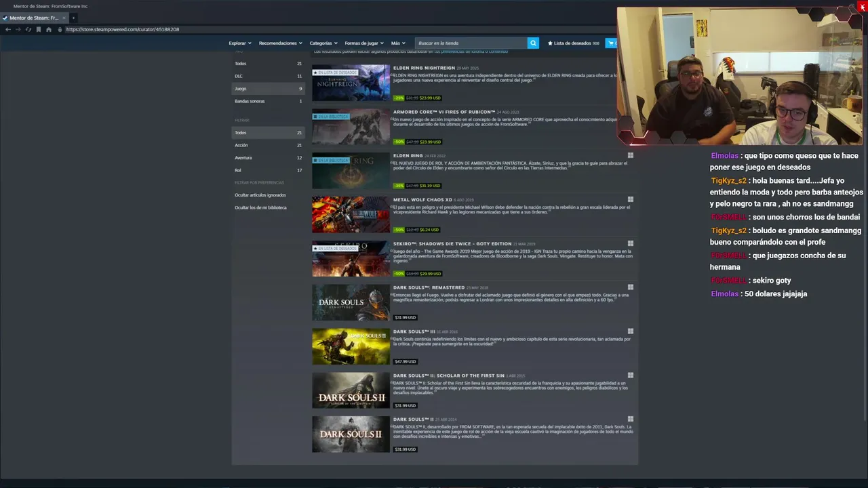
Task: Click the METAL WOLF CHAOS XD title
Action: click(x=422, y=199)
